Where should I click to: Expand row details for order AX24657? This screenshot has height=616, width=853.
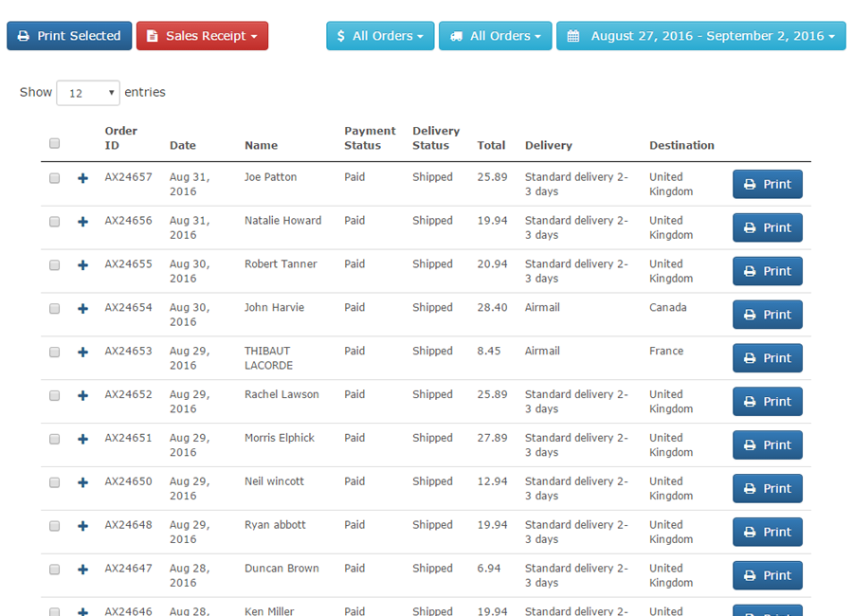pyautogui.click(x=82, y=178)
